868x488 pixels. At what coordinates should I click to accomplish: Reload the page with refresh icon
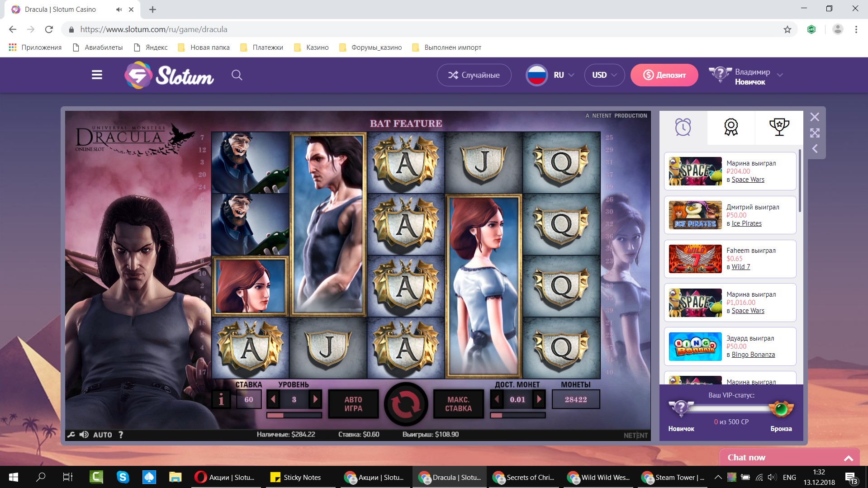pos(49,29)
